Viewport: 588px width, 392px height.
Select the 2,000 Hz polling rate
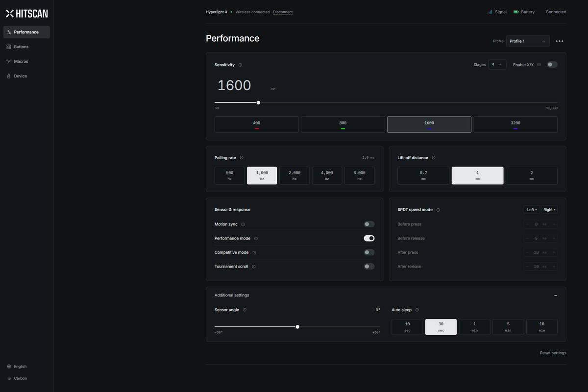click(x=294, y=175)
